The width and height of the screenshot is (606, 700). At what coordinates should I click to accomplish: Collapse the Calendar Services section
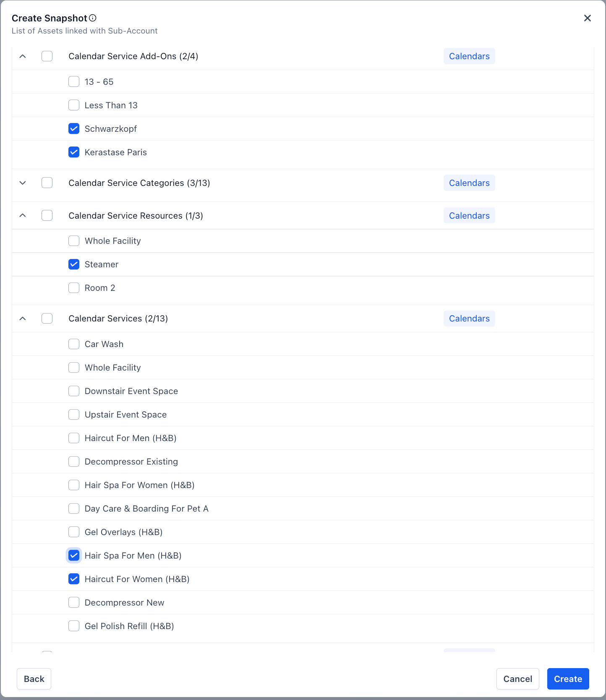click(x=23, y=319)
